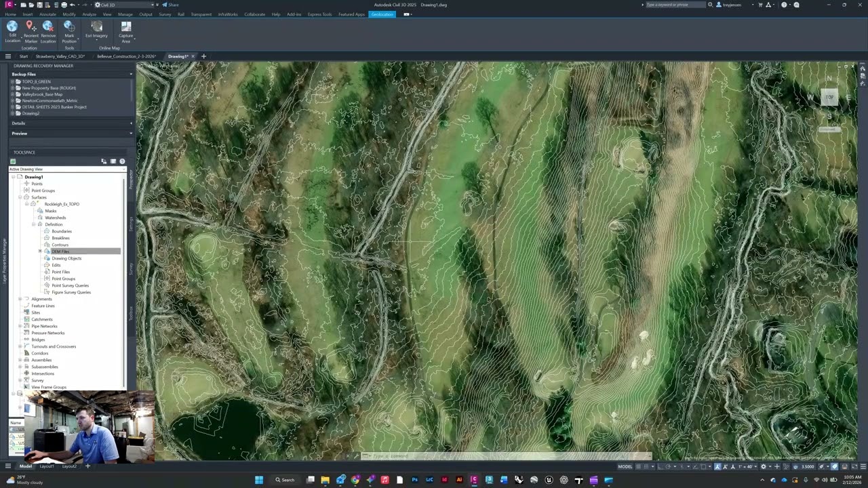Click the Plot printer icon
868x488 pixels.
pyautogui.click(x=64, y=5)
